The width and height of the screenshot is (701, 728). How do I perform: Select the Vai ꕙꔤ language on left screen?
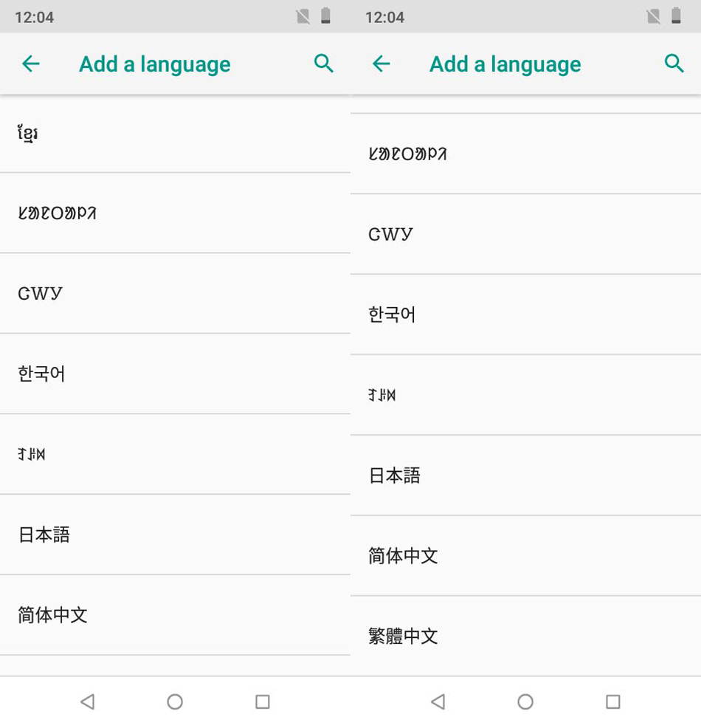(x=175, y=454)
